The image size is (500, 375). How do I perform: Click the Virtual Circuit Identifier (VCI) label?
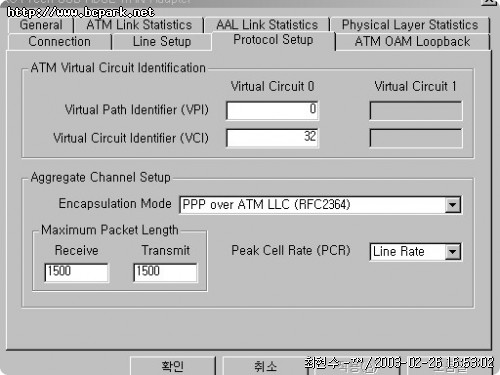pos(131,138)
